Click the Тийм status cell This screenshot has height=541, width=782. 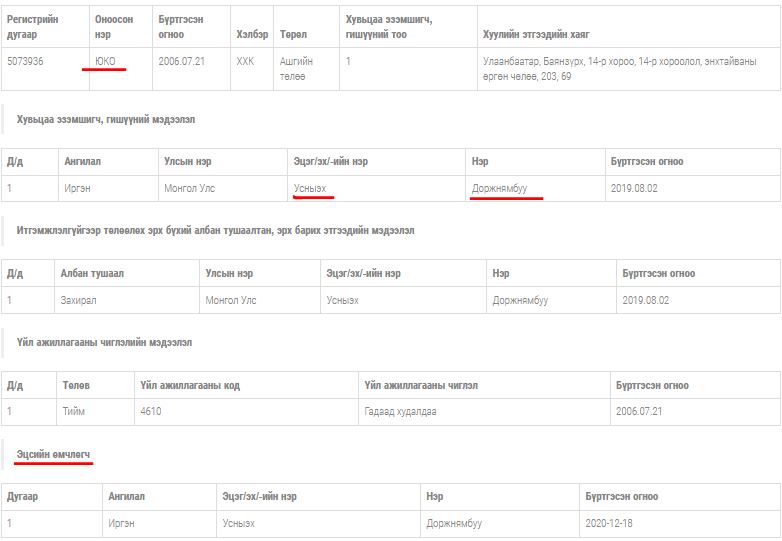point(76,411)
